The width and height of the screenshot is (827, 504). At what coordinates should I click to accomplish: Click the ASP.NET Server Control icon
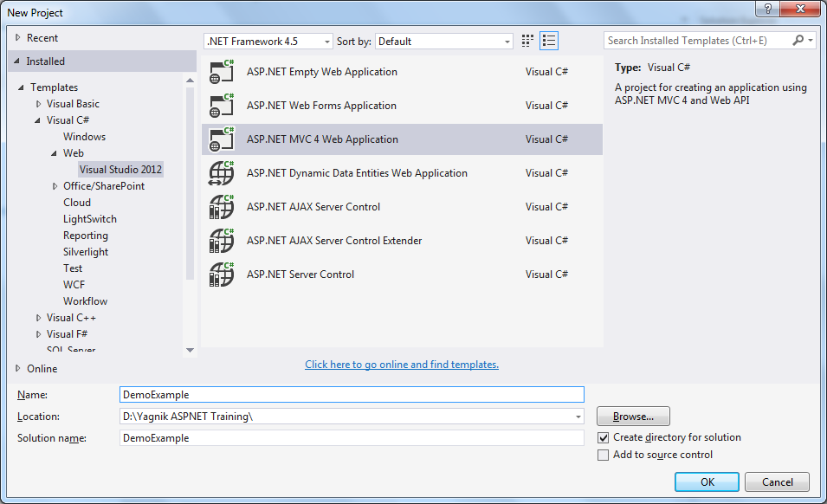222,275
